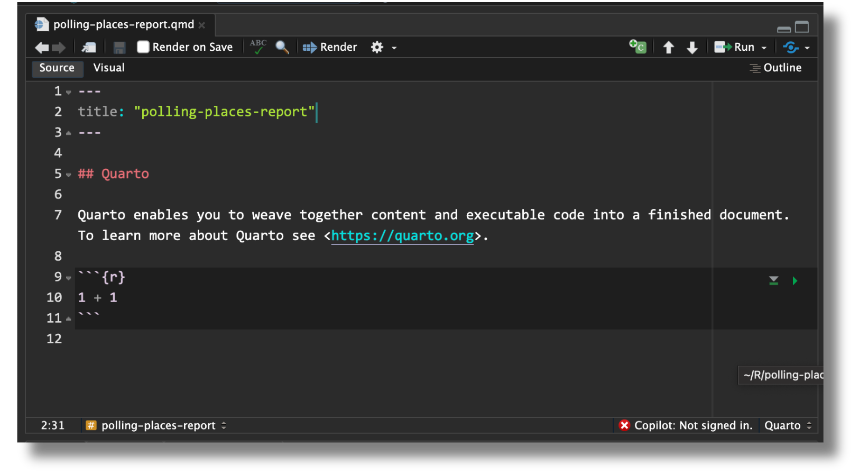Image resolution: width=868 pixels, height=474 pixels.
Task: Open the gear settings dropdown
Action: point(383,48)
